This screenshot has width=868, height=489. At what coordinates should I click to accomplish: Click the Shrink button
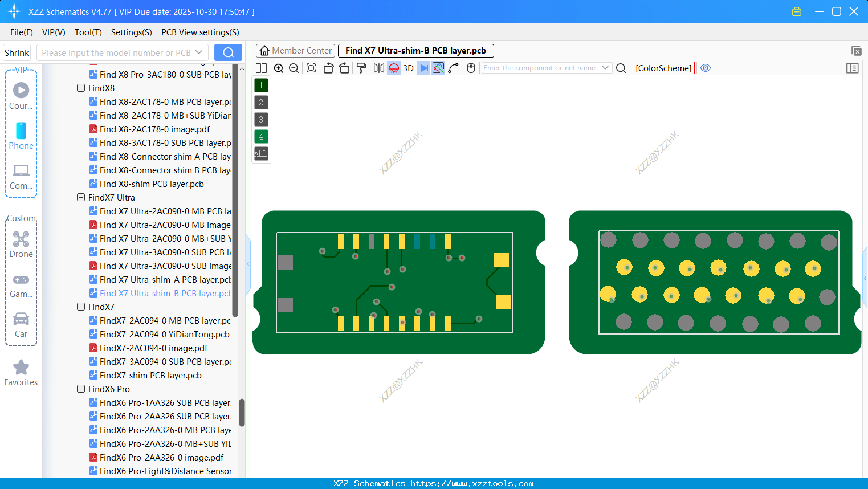coord(17,52)
